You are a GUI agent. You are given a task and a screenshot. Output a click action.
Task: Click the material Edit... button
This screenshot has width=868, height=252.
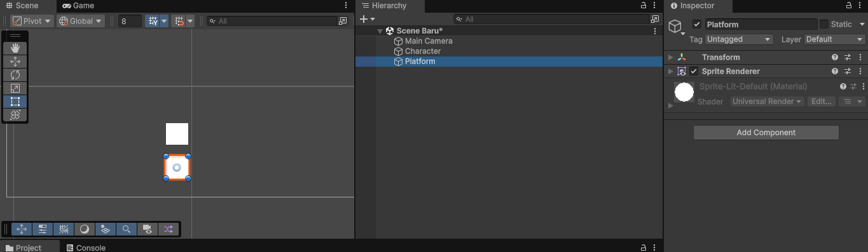point(821,102)
